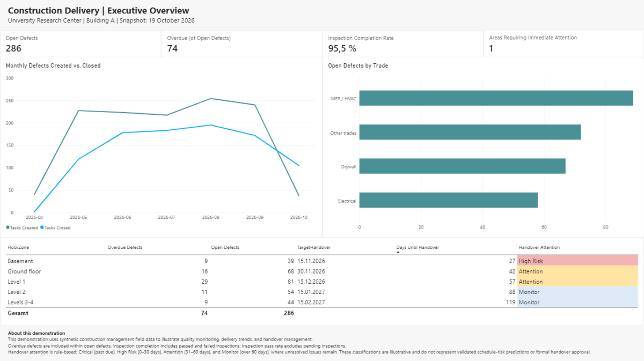The width and height of the screenshot is (644, 361).
Task: Click the 300 y-axis label
Action: click(10, 78)
